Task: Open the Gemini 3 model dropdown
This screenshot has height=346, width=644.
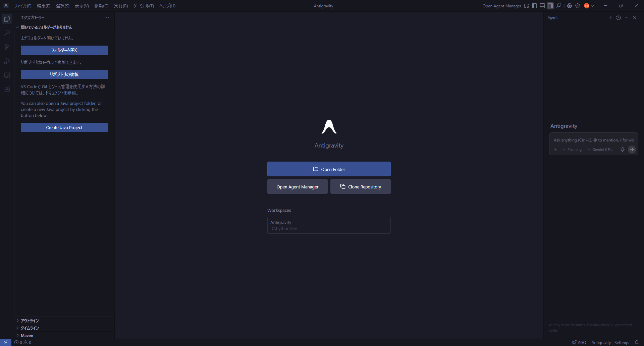Action: tap(600, 150)
